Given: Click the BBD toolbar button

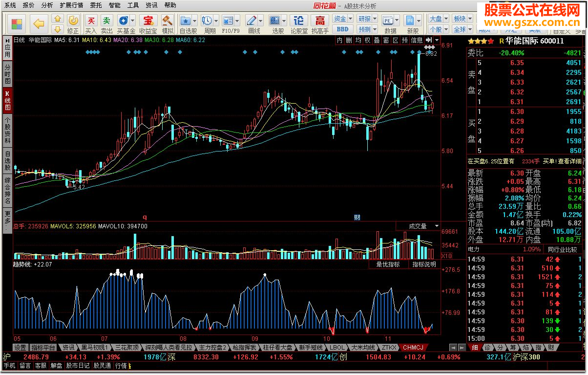Looking at the screenshot, I should coord(342,29).
